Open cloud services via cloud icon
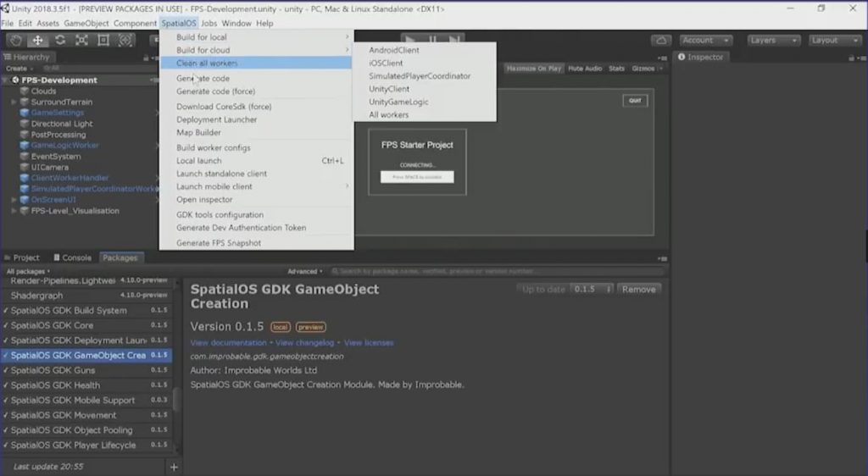 click(661, 40)
